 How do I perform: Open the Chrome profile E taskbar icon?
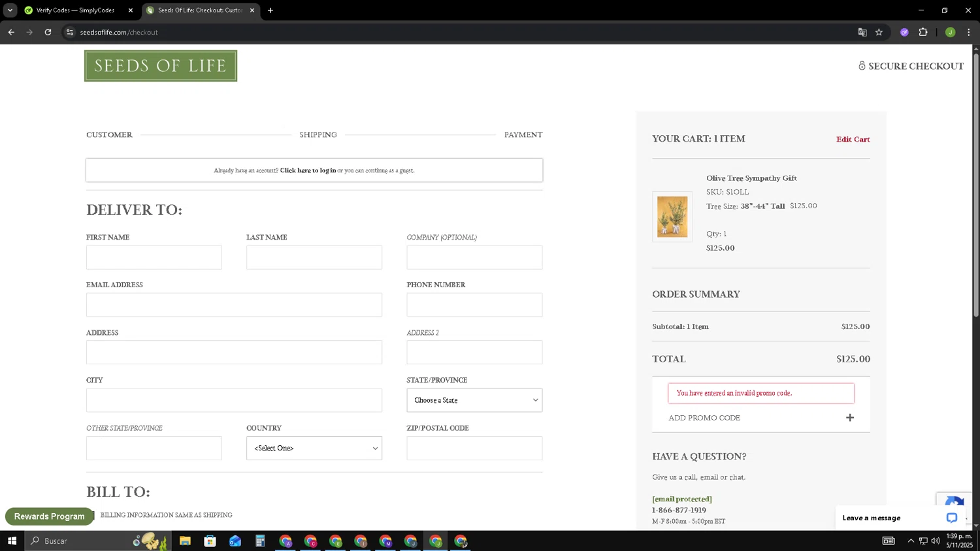[x=335, y=541]
